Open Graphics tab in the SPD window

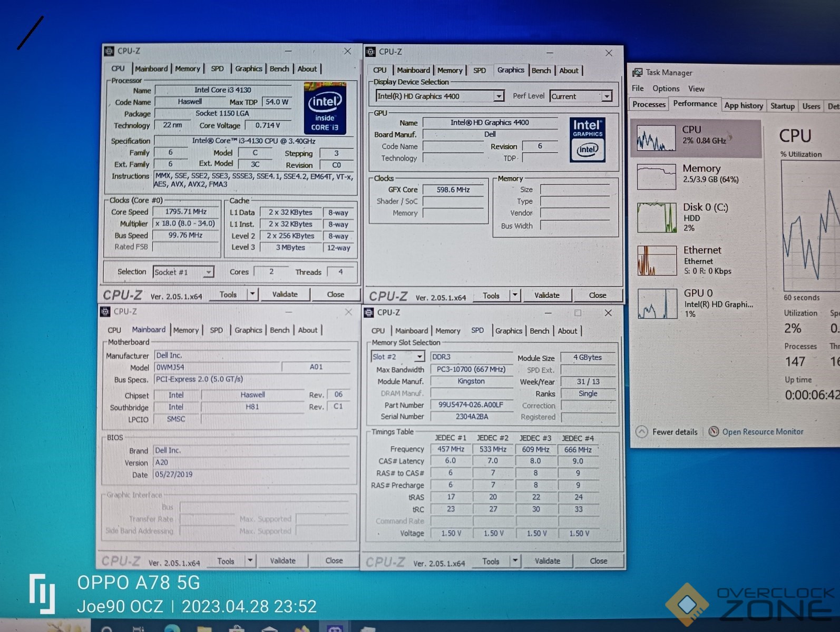[x=509, y=331]
